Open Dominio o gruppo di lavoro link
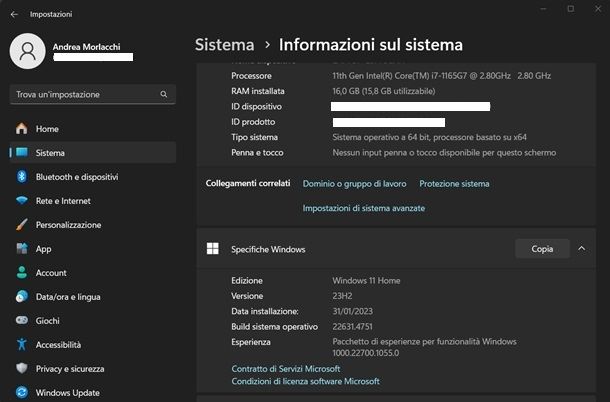Screen dimensions: 610x402 coord(354,184)
